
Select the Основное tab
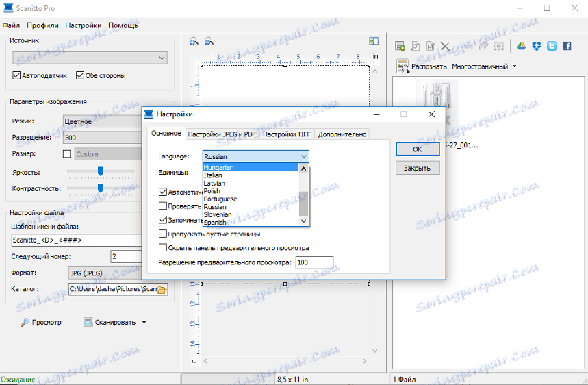point(166,133)
